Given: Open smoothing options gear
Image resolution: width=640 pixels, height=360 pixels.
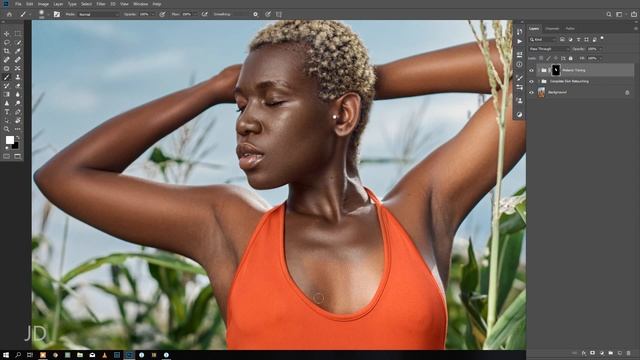Looking at the screenshot, I should [x=256, y=14].
